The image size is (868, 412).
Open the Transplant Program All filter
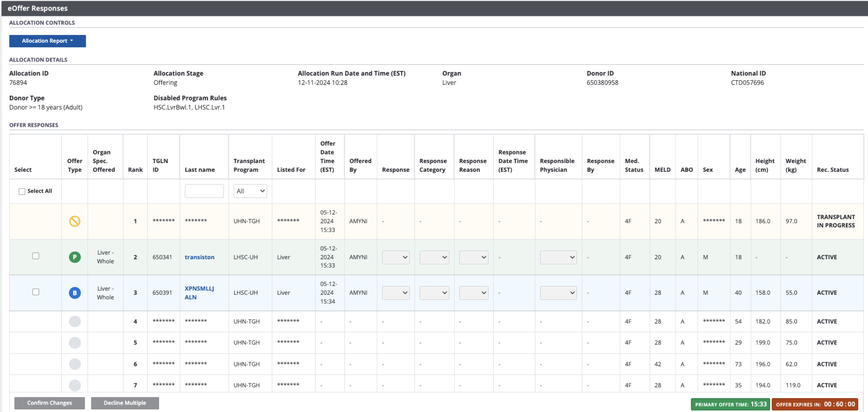point(250,191)
